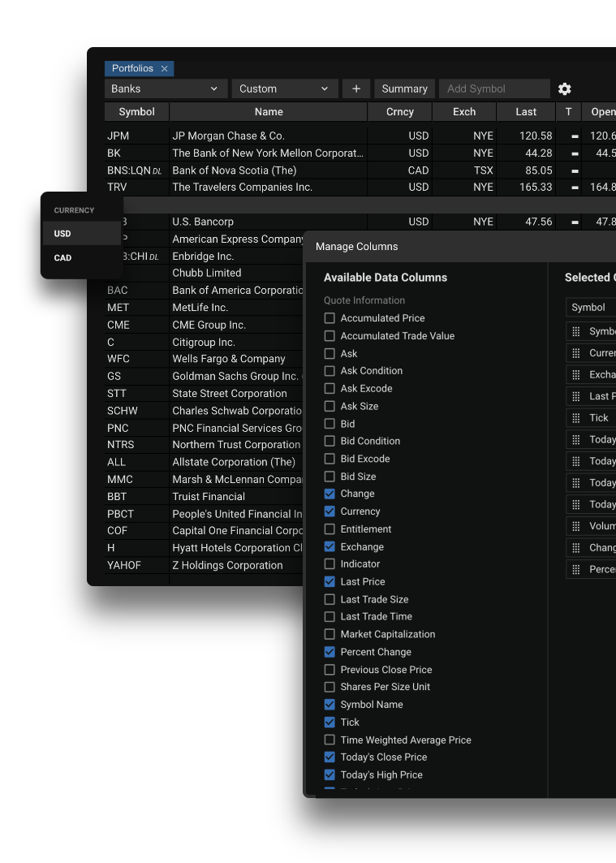Click drag handle next to Volume row
The height and width of the screenshot is (863, 616).
pos(576,526)
